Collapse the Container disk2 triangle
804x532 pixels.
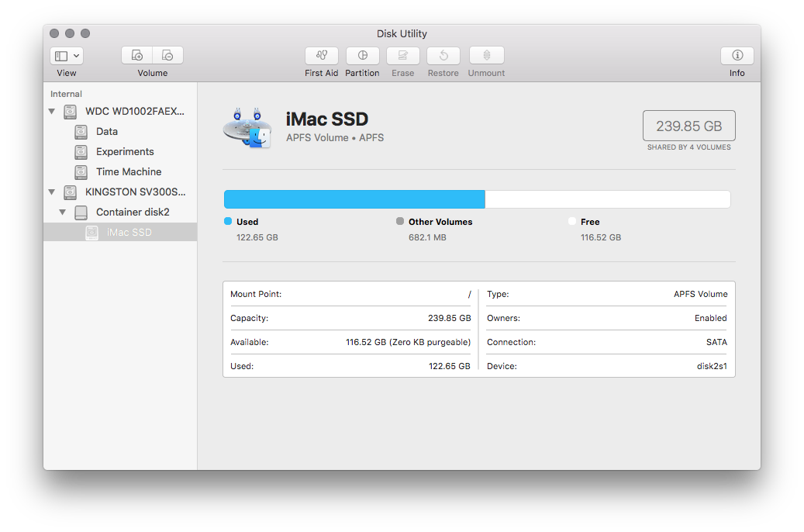click(x=63, y=212)
